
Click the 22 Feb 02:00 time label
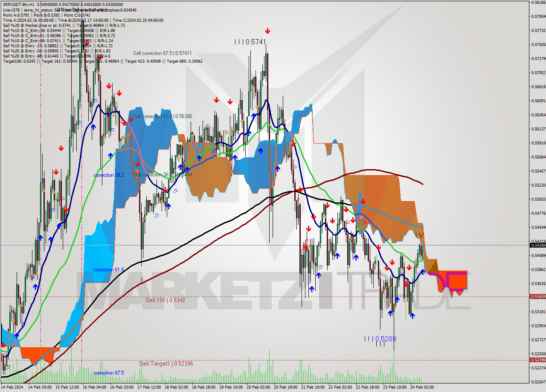(340, 387)
